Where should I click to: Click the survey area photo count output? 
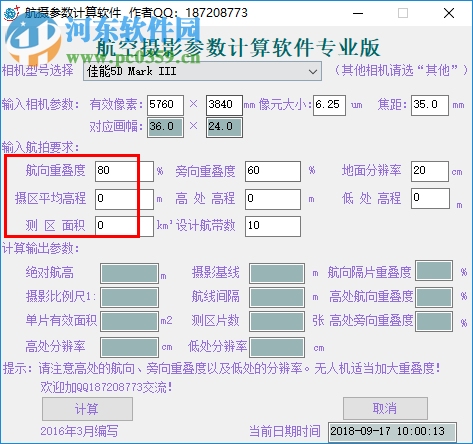coord(277,321)
